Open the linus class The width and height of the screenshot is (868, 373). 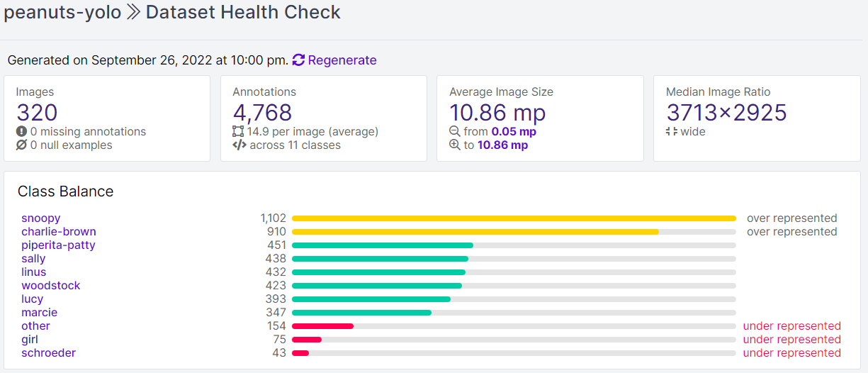pos(33,272)
